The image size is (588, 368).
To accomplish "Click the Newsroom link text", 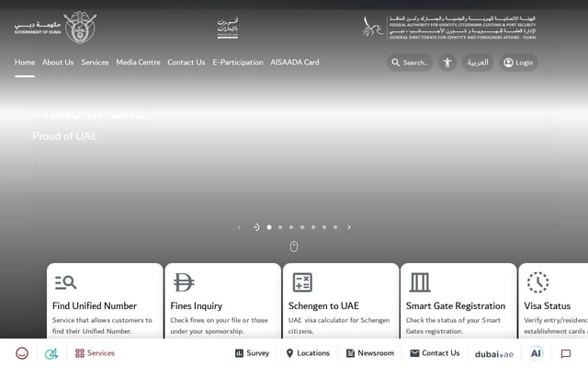I will pos(376,353).
